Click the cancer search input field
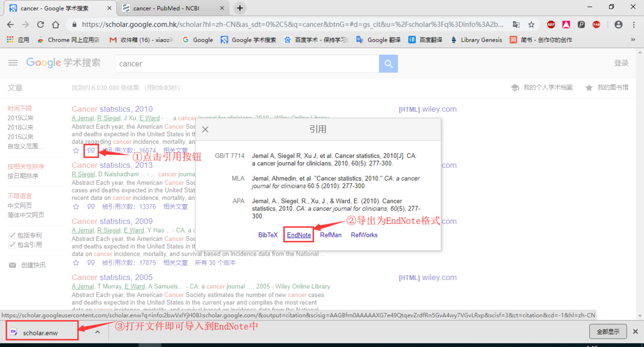 point(247,64)
